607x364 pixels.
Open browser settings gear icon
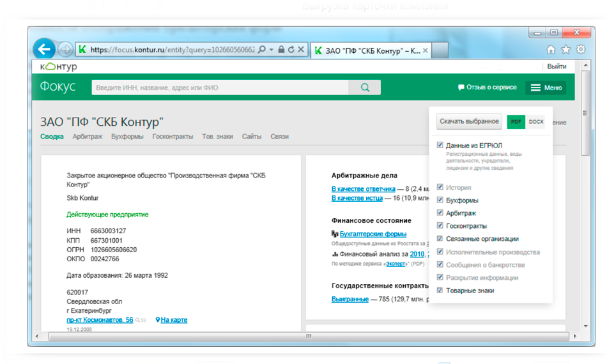[x=581, y=50]
